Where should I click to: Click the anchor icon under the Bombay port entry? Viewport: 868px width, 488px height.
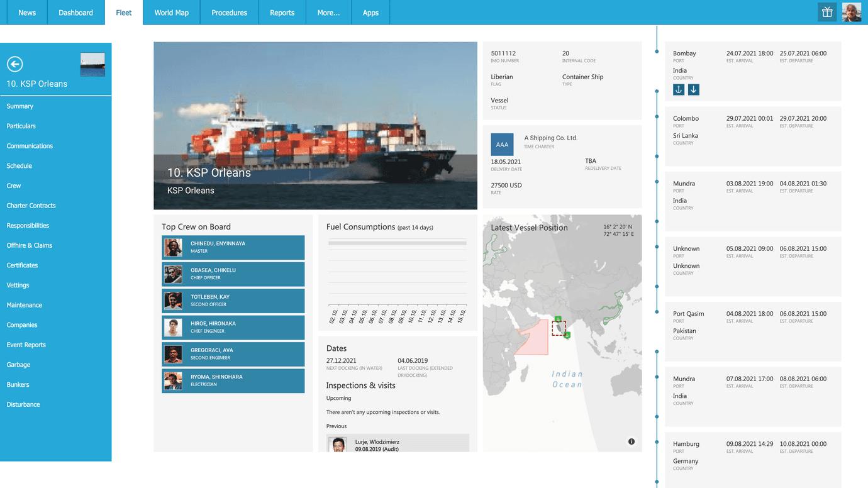(678, 89)
